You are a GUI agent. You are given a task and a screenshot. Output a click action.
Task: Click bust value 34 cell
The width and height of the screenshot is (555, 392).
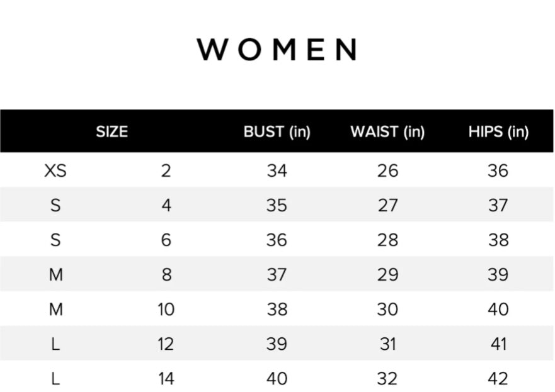pyautogui.click(x=277, y=171)
